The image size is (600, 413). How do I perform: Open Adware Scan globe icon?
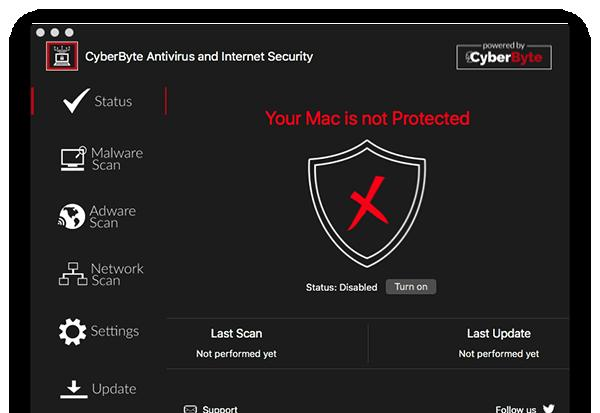(x=72, y=217)
